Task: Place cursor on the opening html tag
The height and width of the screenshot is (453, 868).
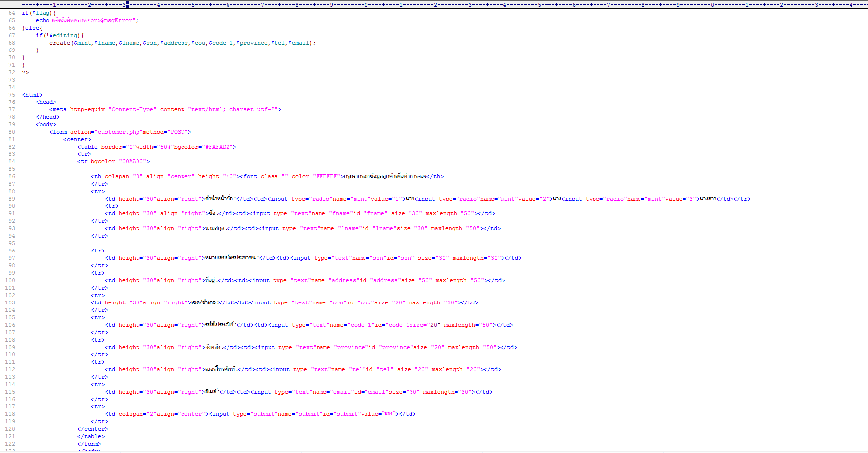Action: click(32, 95)
